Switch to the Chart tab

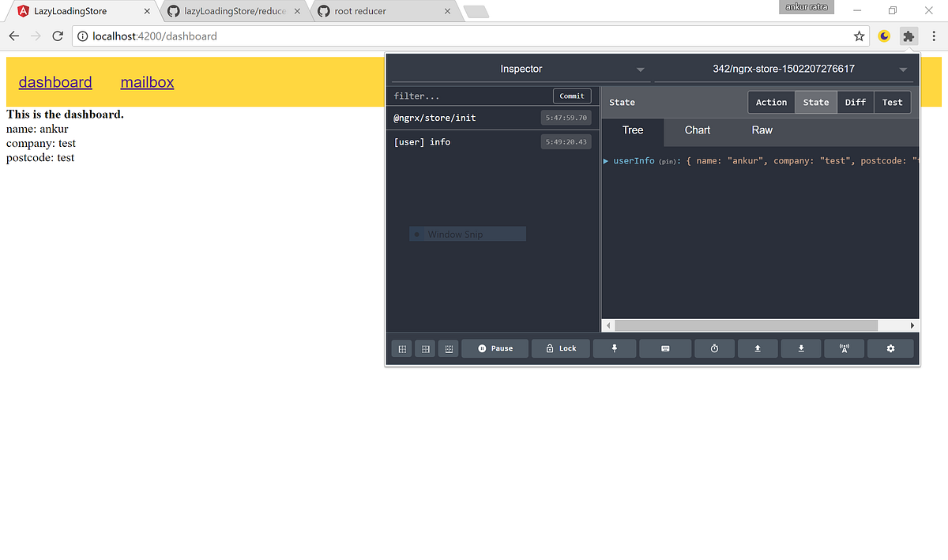click(x=697, y=130)
